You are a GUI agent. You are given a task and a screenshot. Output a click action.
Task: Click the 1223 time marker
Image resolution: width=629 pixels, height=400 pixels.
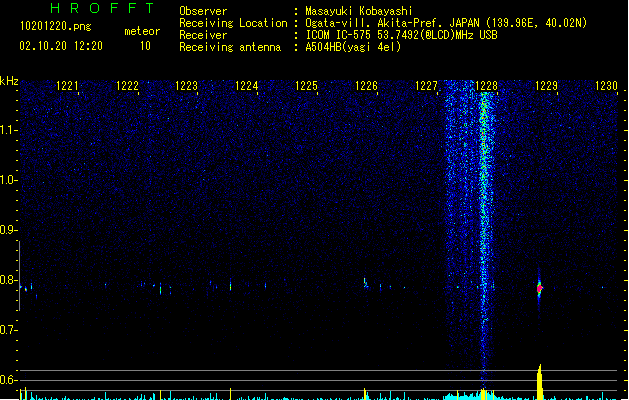(187, 86)
